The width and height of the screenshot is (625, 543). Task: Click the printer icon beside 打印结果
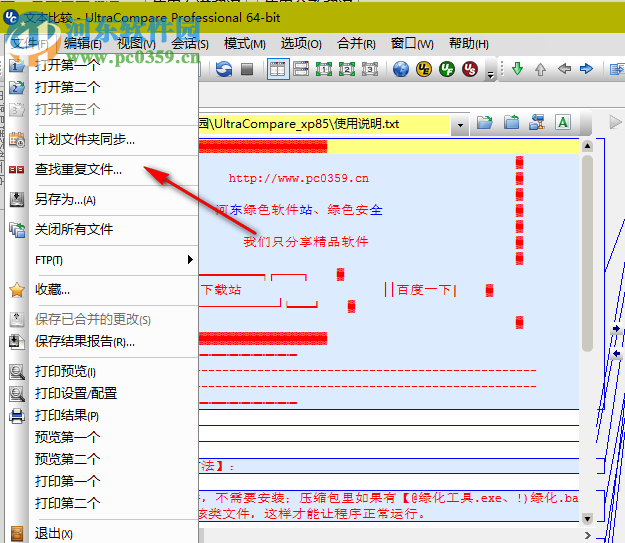point(17,415)
